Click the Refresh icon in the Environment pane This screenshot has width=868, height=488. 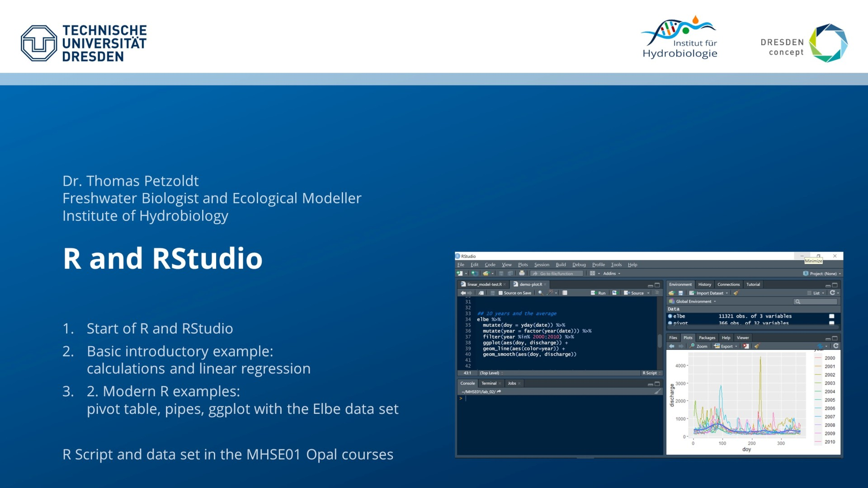click(x=832, y=292)
